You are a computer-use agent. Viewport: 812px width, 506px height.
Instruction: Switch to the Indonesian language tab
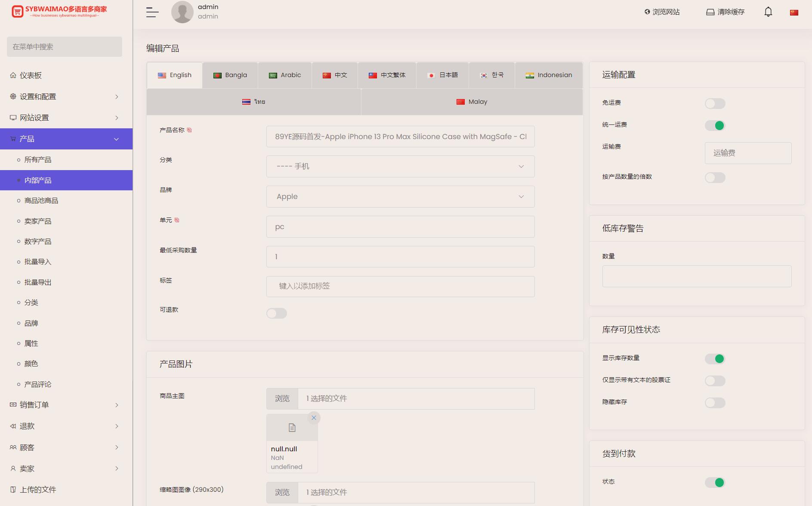coord(549,75)
